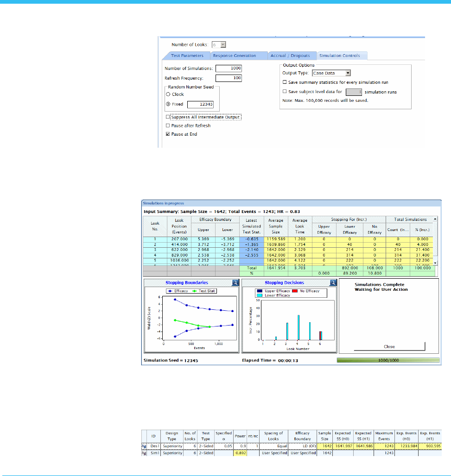The width and height of the screenshot is (451, 476).
Task: Click the Average Look Time column header
Action: 299,226
